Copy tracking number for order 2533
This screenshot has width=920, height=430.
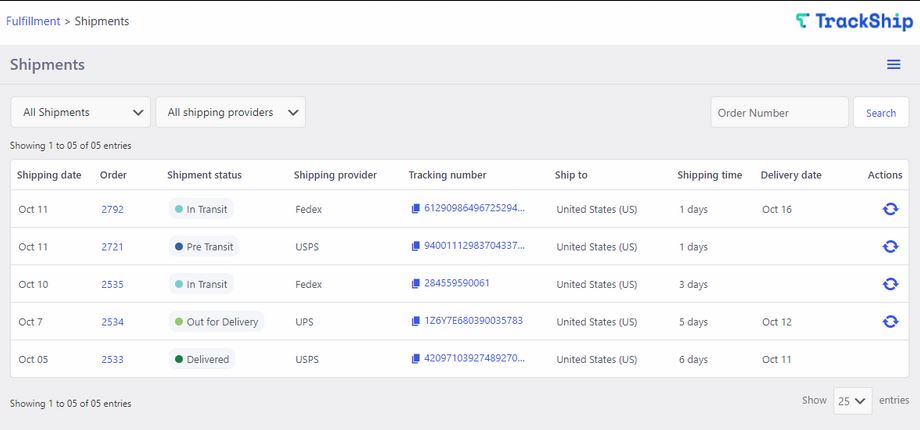click(x=415, y=359)
